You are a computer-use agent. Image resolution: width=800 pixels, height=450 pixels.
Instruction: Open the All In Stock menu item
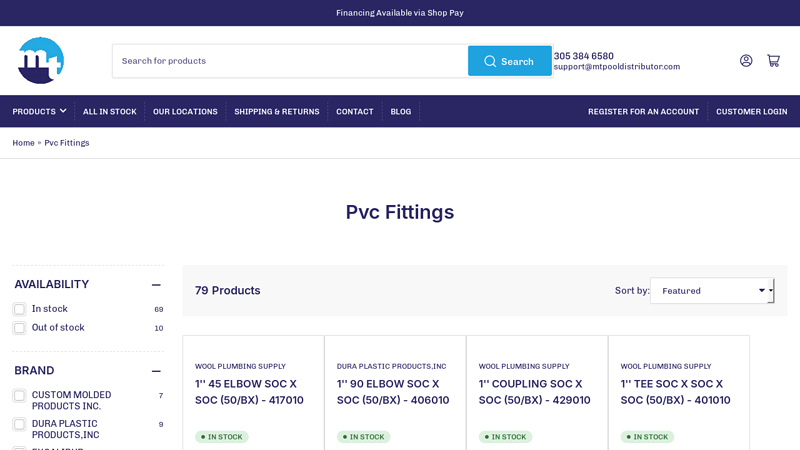[x=109, y=112]
